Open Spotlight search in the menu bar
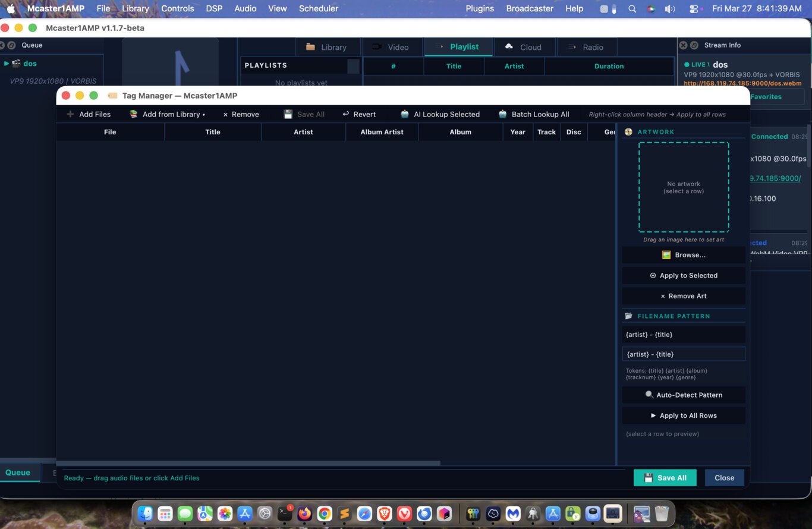The height and width of the screenshot is (529, 812). (632, 9)
